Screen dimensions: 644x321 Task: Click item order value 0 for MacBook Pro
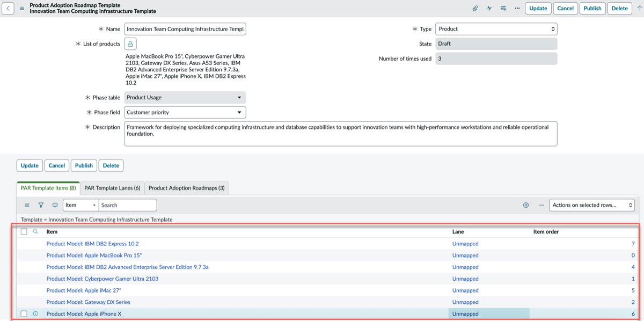[x=633, y=256]
